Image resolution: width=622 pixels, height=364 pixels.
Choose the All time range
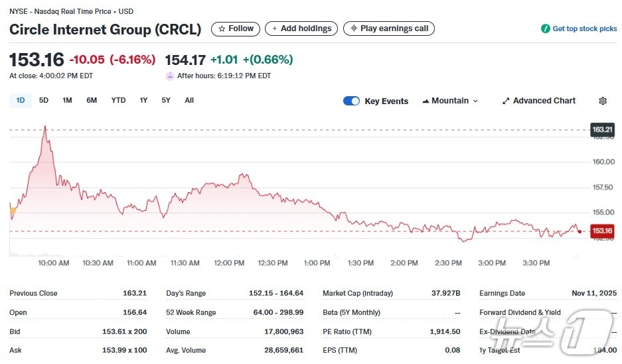tap(189, 101)
